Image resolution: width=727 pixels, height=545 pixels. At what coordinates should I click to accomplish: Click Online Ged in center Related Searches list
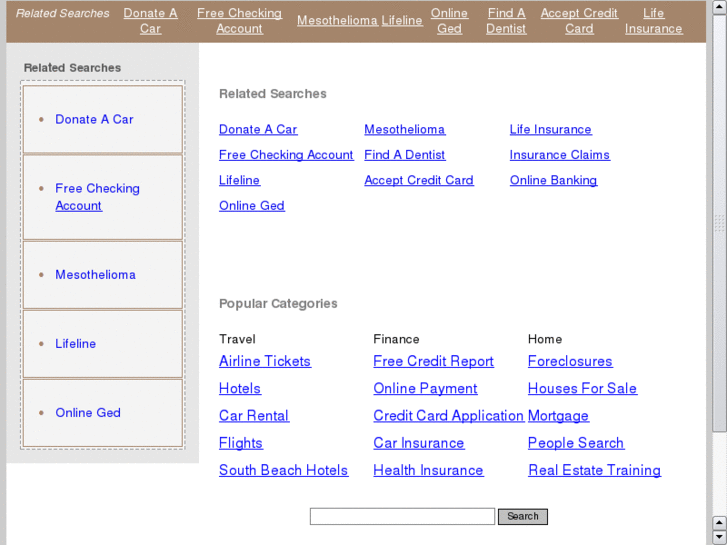point(252,205)
